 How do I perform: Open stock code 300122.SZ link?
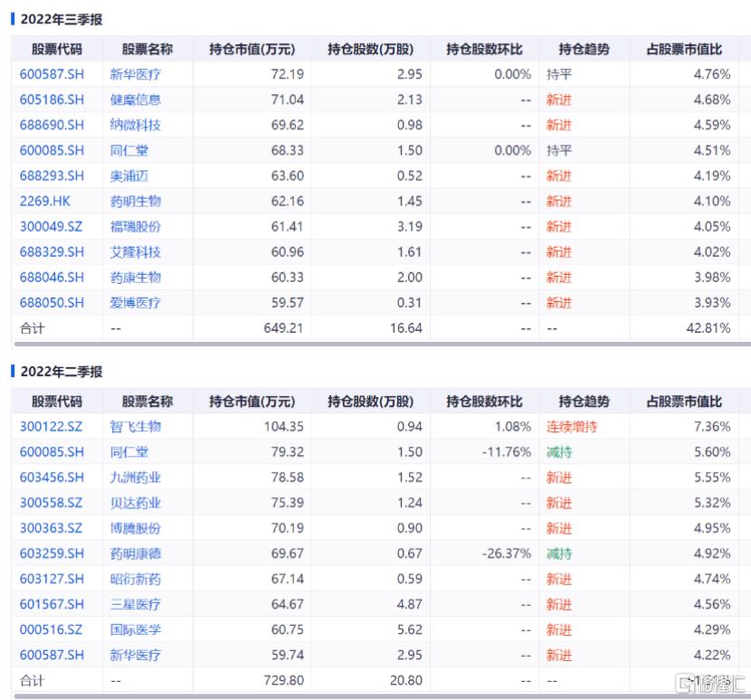click(51, 427)
